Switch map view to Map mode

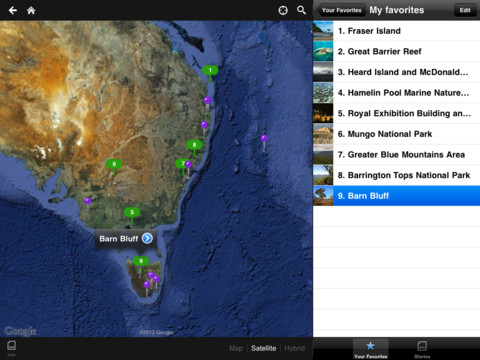pos(236,348)
